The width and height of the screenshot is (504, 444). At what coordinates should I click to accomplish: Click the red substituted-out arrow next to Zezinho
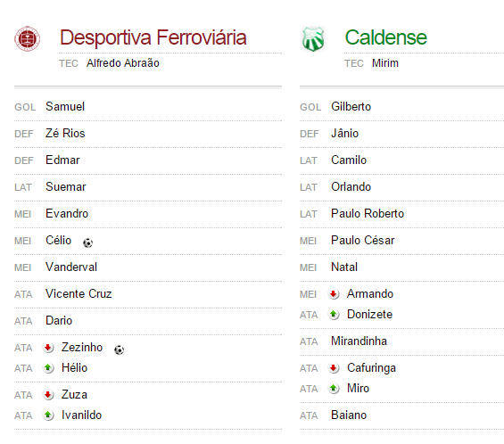pyautogui.click(x=48, y=348)
